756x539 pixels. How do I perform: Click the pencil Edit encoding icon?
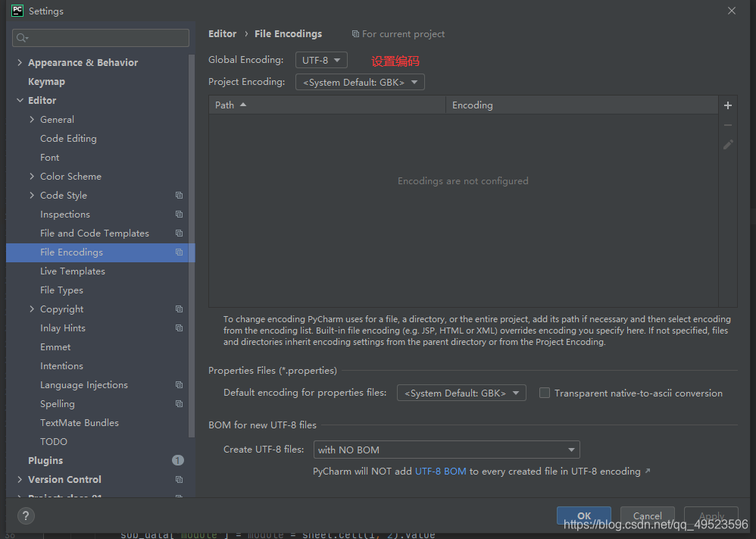pyautogui.click(x=727, y=144)
